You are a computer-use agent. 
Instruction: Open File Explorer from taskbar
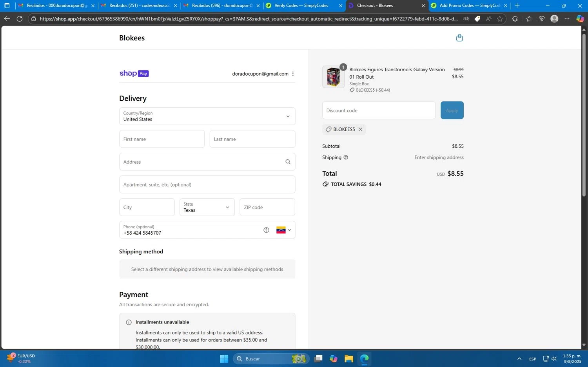click(x=348, y=359)
